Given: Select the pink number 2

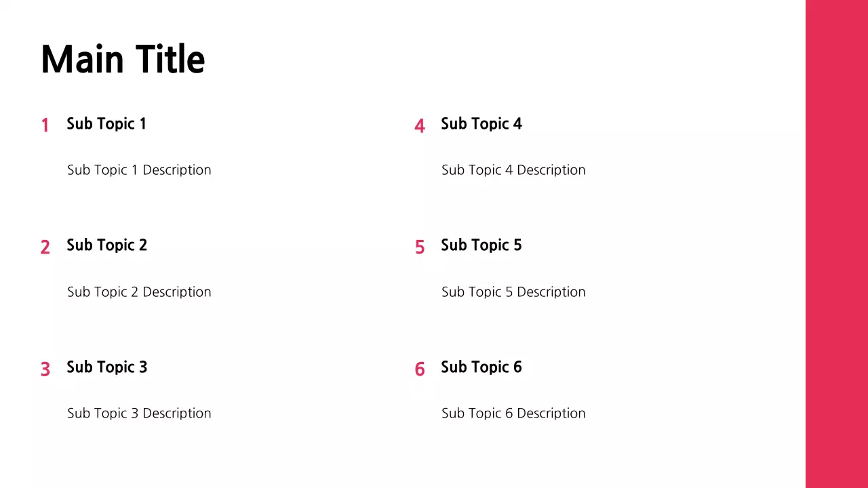Looking at the screenshot, I should 45,247.
